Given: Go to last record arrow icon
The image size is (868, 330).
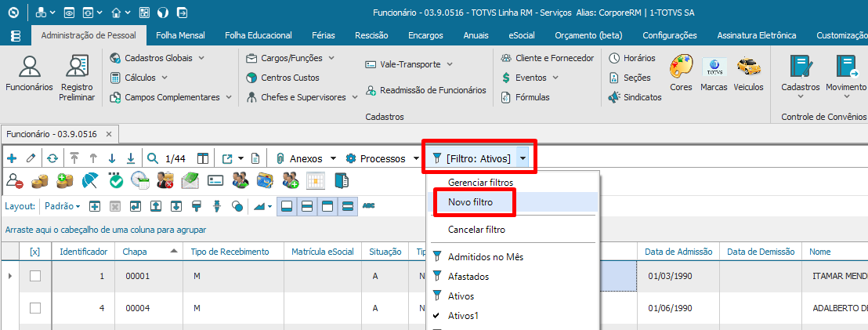Looking at the screenshot, I should click(x=131, y=159).
